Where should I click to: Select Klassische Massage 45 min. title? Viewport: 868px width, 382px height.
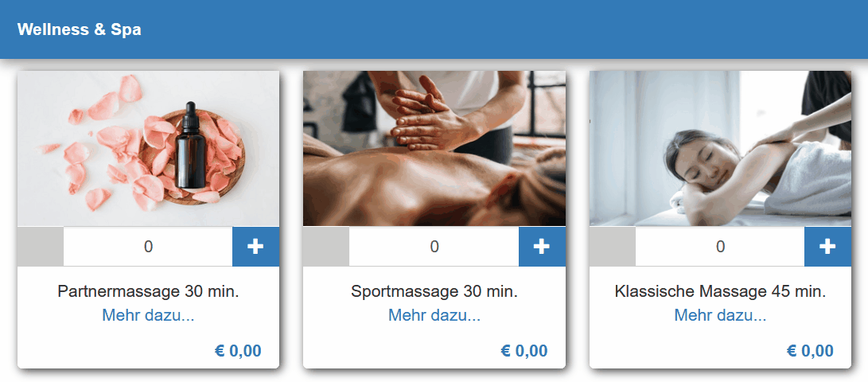pos(720,291)
